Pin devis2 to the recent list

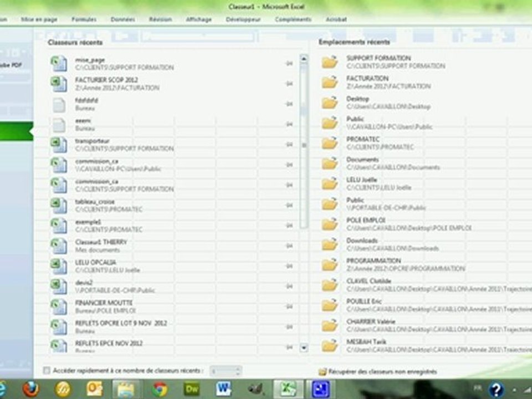[289, 287]
